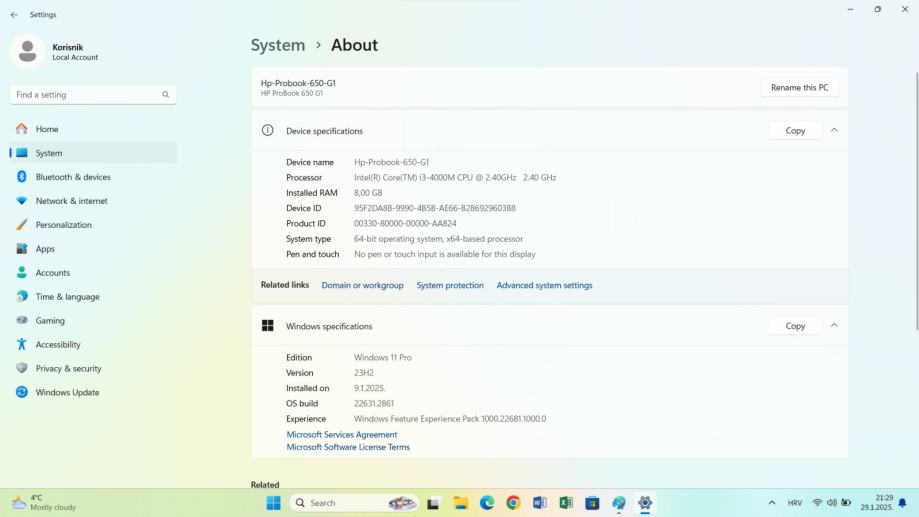Click Rename this PC
The height and width of the screenshot is (517, 919).
799,87
